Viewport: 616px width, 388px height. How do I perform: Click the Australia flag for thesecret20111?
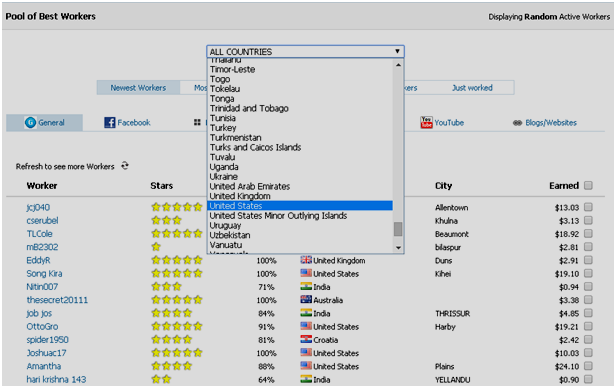tap(306, 300)
